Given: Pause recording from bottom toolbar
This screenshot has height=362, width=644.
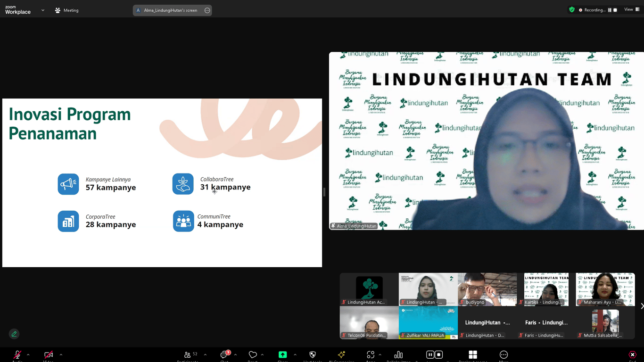Looking at the screenshot, I should 430,354.
